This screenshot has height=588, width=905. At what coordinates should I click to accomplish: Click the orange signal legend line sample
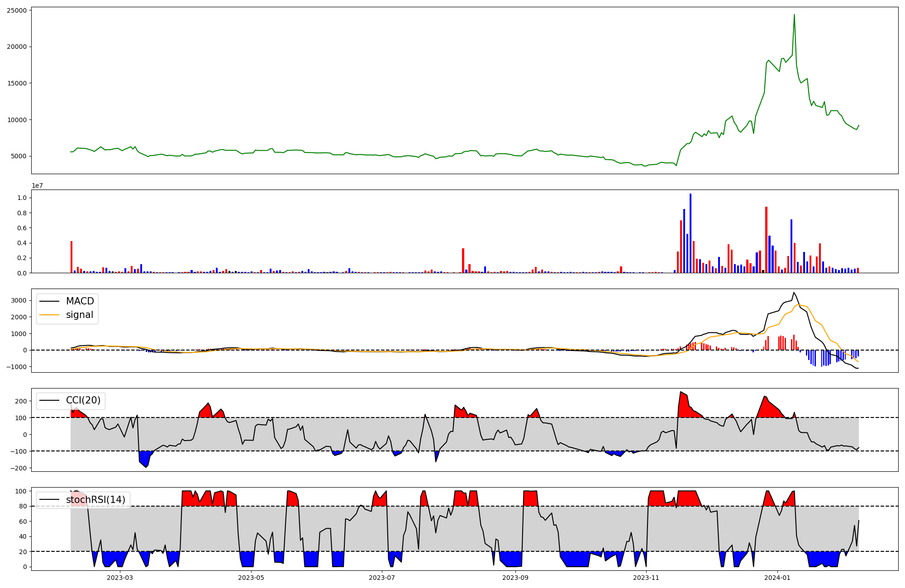50,315
